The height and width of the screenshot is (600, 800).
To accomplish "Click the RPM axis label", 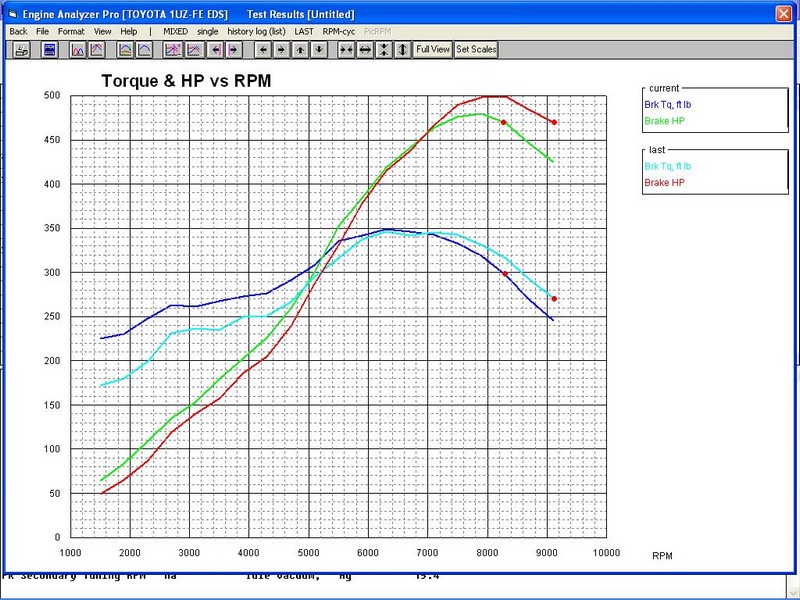I will [662, 556].
